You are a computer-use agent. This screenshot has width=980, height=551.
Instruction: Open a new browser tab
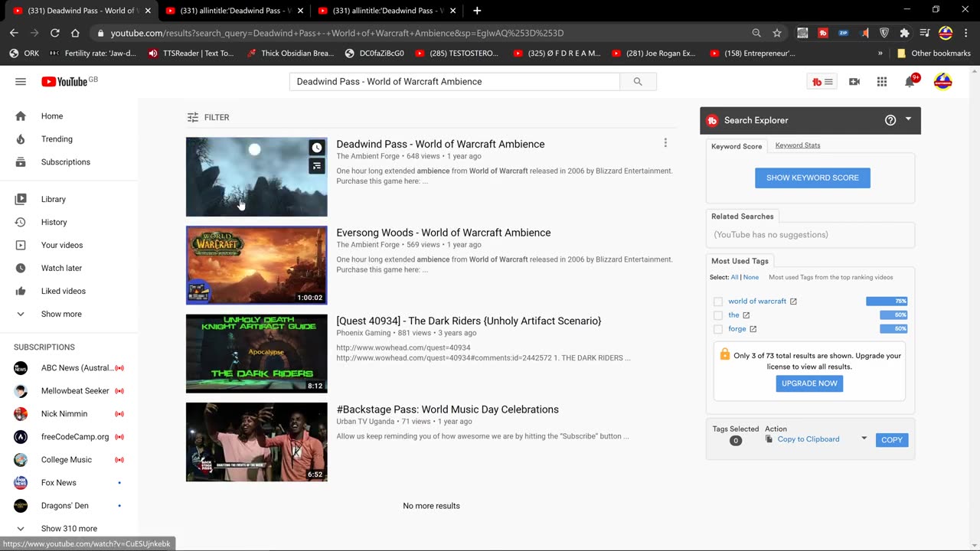coord(477,11)
